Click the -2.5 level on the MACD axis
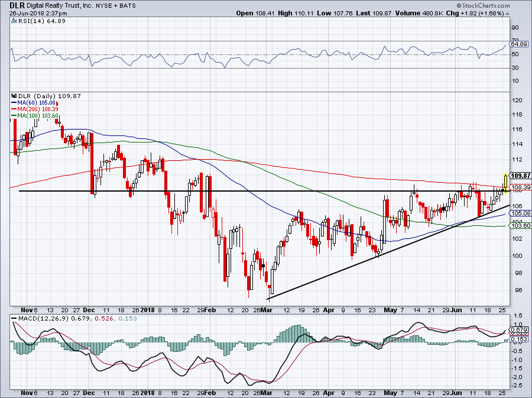Screen dimensions: 532x398 [x=517, y=386]
